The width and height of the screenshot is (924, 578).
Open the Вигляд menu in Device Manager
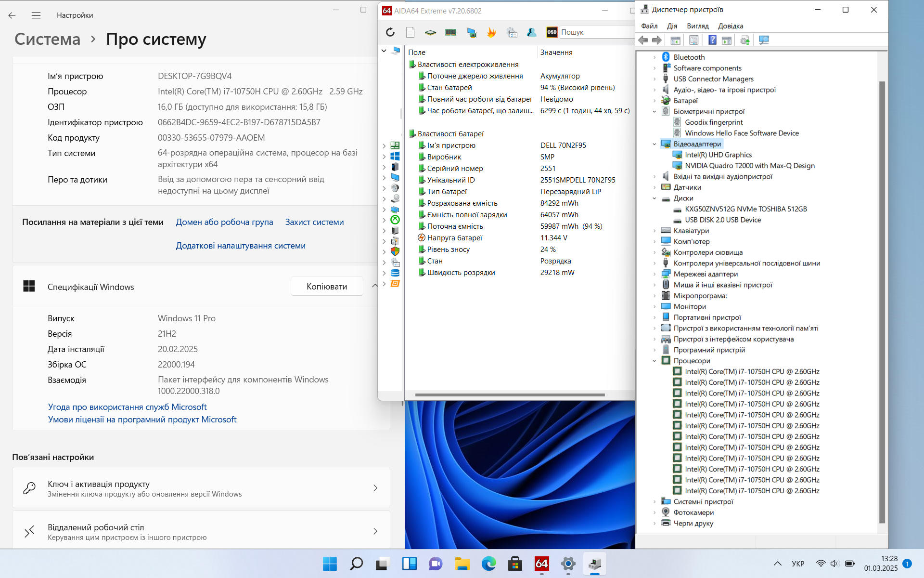(698, 26)
